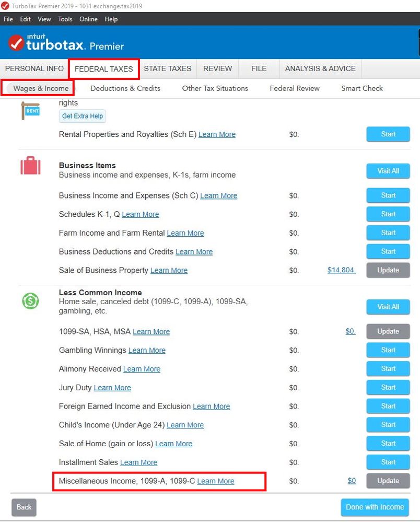Start Sale of Home (gain or loss)
The image size is (420, 522).
[x=388, y=444]
